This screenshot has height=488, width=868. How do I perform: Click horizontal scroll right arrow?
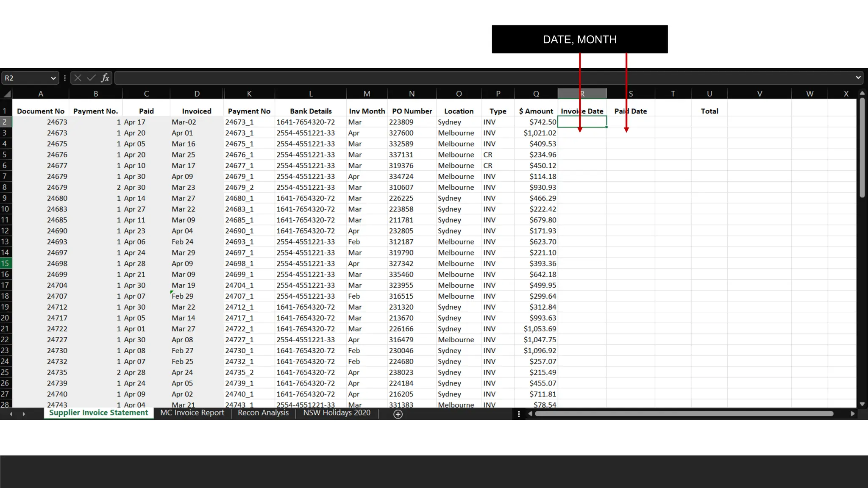[853, 413]
